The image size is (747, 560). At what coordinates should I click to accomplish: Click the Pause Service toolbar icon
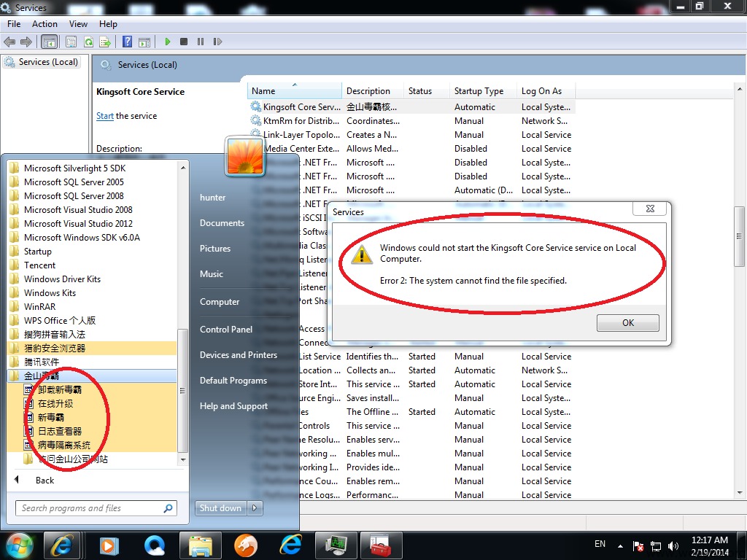[200, 42]
